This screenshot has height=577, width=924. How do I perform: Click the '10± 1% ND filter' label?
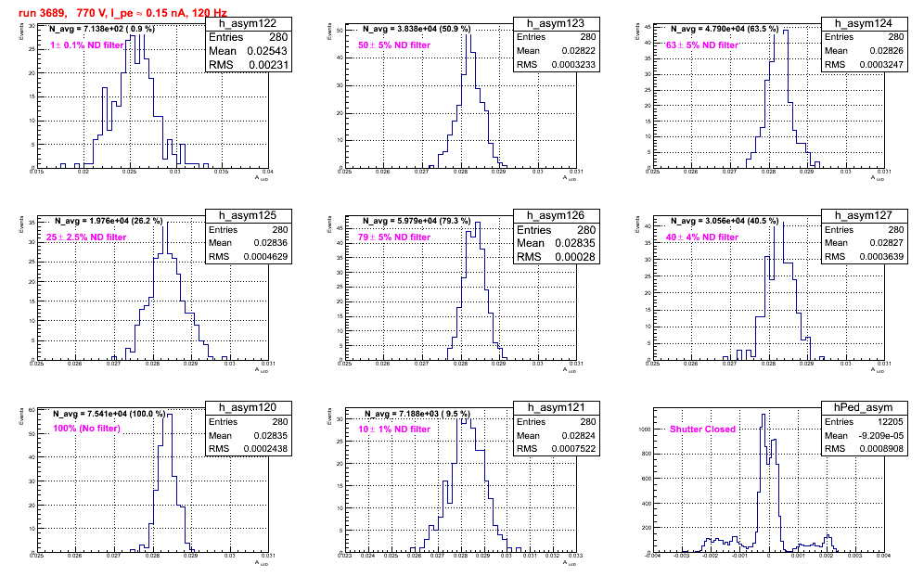(394, 430)
